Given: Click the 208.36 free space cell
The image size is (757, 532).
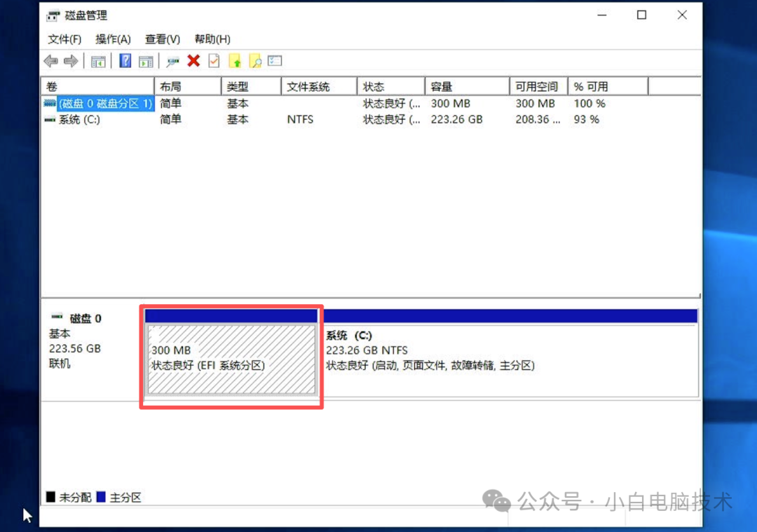Looking at the screenshot, I should point(538,119).
